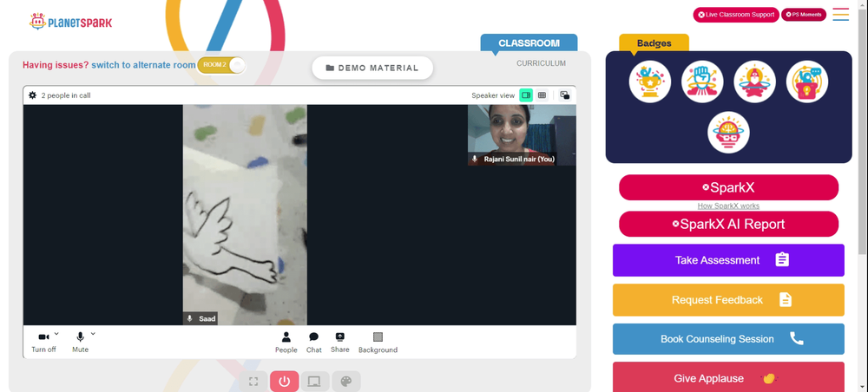Viewport: 868px width, 392px height.
Task: Open DEMO MATERIAL folder button
Action: click(372, 68)
